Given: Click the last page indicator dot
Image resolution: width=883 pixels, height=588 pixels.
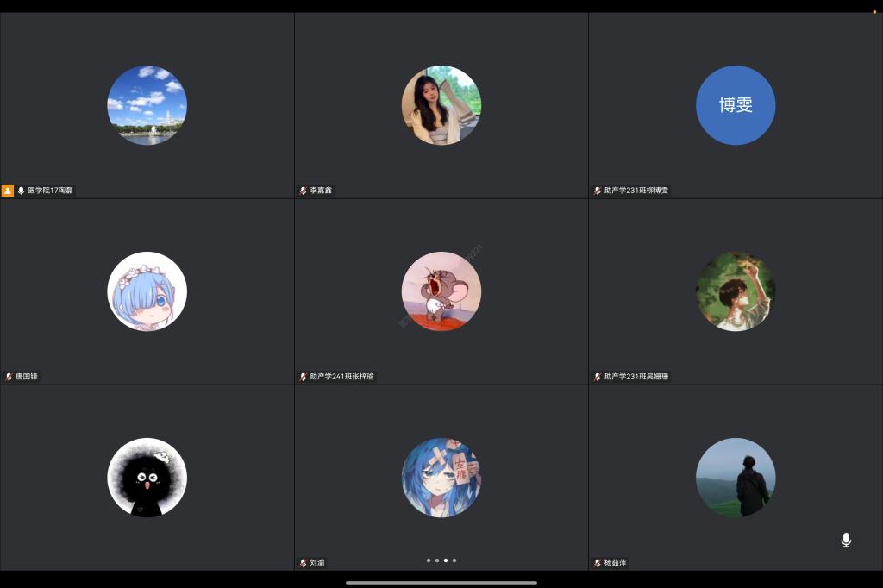Looking at the screenshot, I should (x=454, y=560).
